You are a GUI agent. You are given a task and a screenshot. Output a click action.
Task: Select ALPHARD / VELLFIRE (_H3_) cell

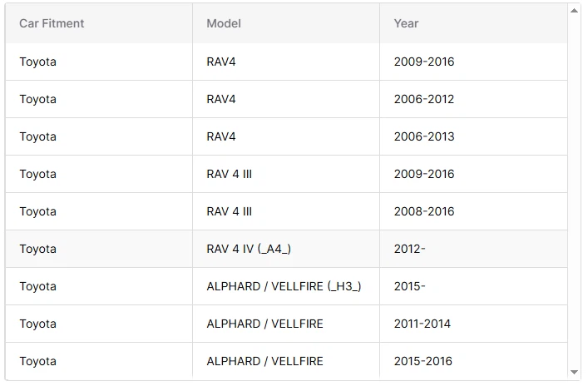point(284,286)
